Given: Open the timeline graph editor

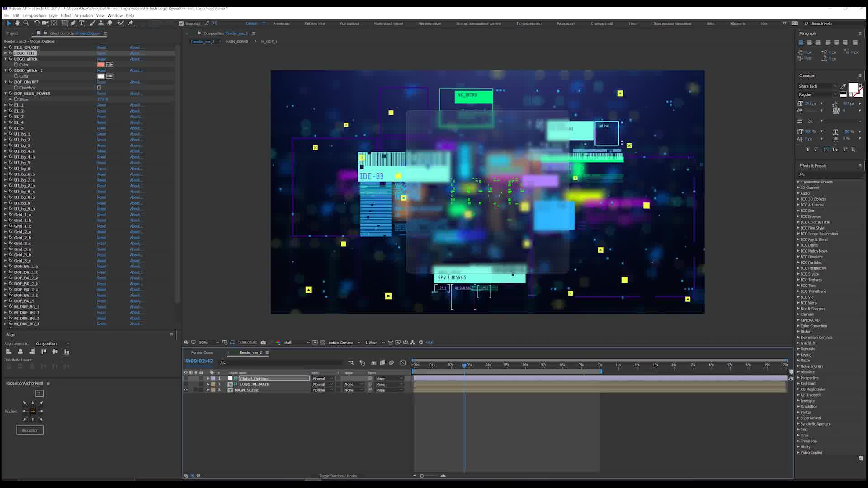Looking at the screenshot, I should (x=403, y=362).
